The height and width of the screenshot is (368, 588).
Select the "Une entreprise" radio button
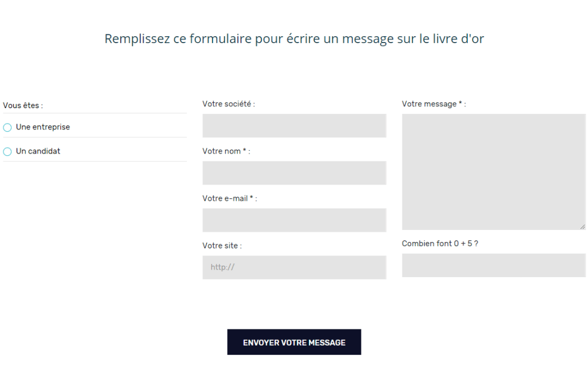pyautogui.click(x=7, y=128)
